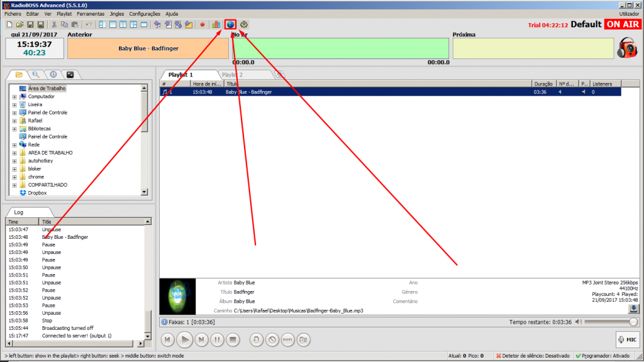The width and height of the screenshot is (644, 362).
Task: Switch to the Playlist 2 tab
Action: tap(232, 75)
